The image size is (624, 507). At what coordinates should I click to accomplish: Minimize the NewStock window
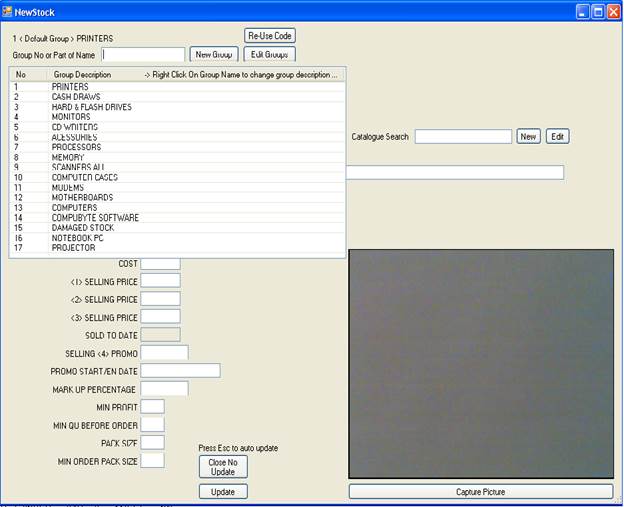[x=583, y=12]
